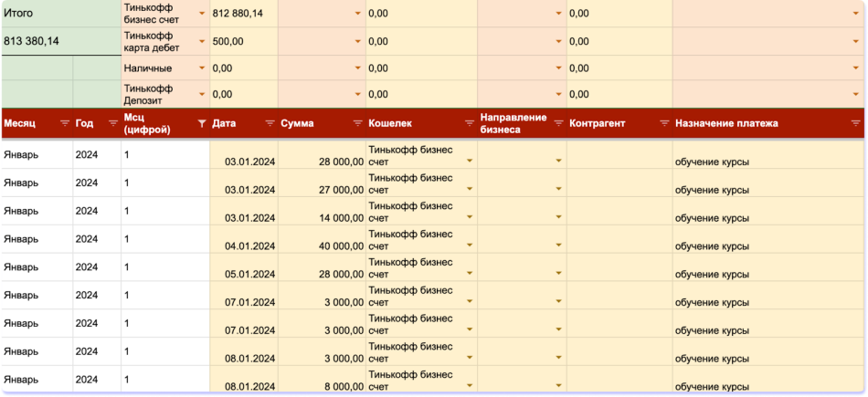Open Кошелек dropdown in the 40 000,00 row
The image size is (868, 397).
[469, 246]
